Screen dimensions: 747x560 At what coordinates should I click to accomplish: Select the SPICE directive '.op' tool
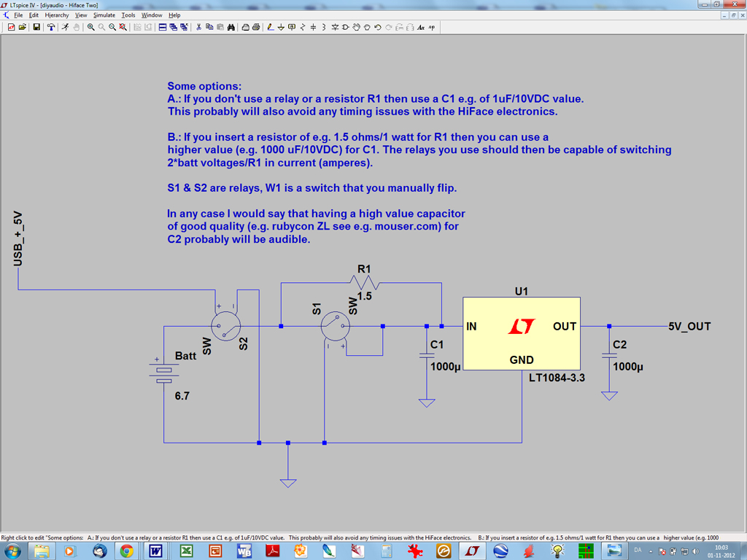click(432, 28)
